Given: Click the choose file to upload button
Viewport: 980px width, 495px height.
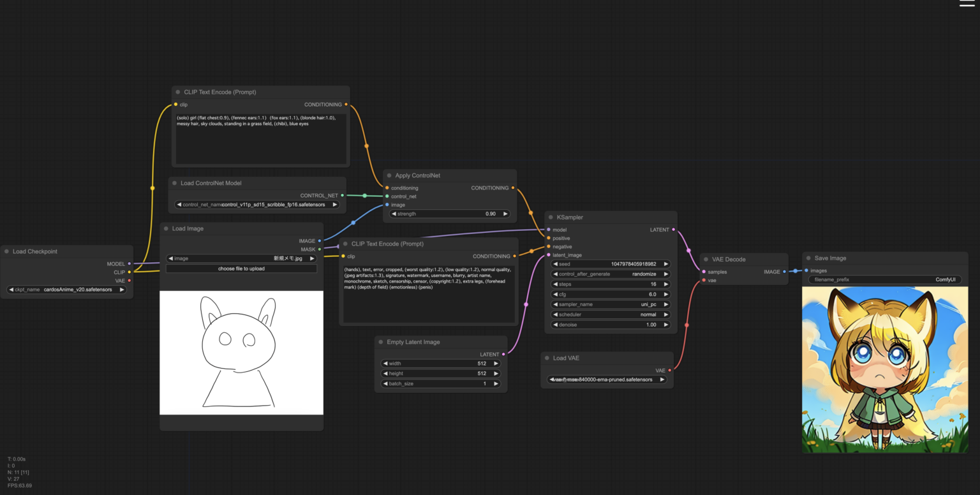Looking at the screenshot, I should 241,269.
